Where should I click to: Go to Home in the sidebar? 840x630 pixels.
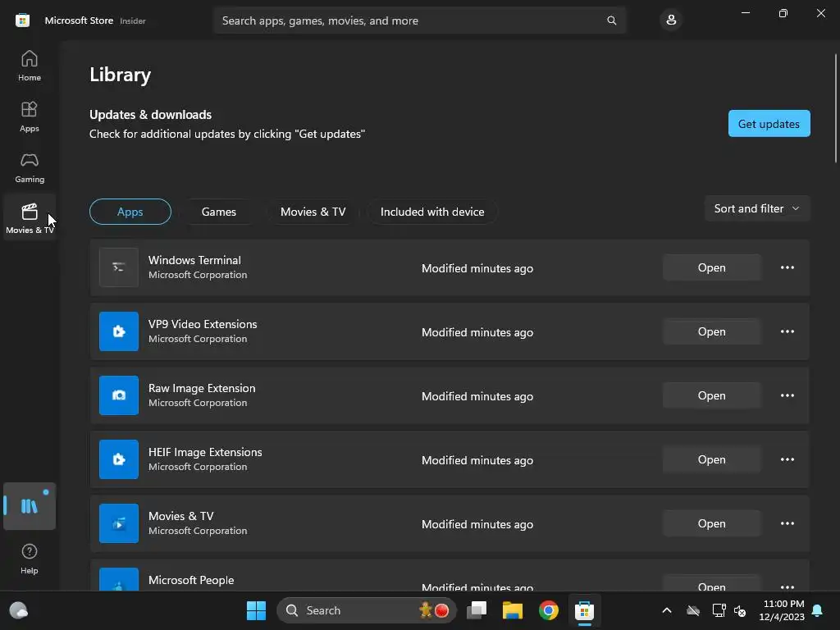pyautogui.click(x=30, y=66)
